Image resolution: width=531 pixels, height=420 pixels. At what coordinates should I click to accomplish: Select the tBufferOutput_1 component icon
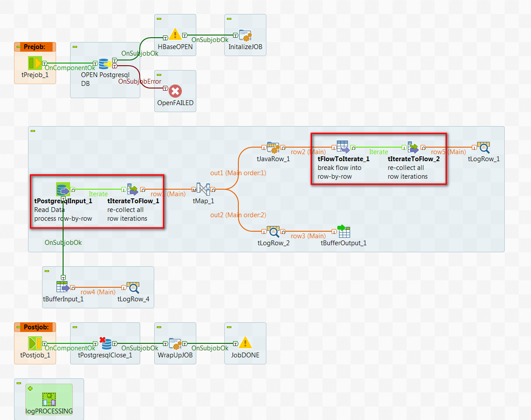pos(343,231)
